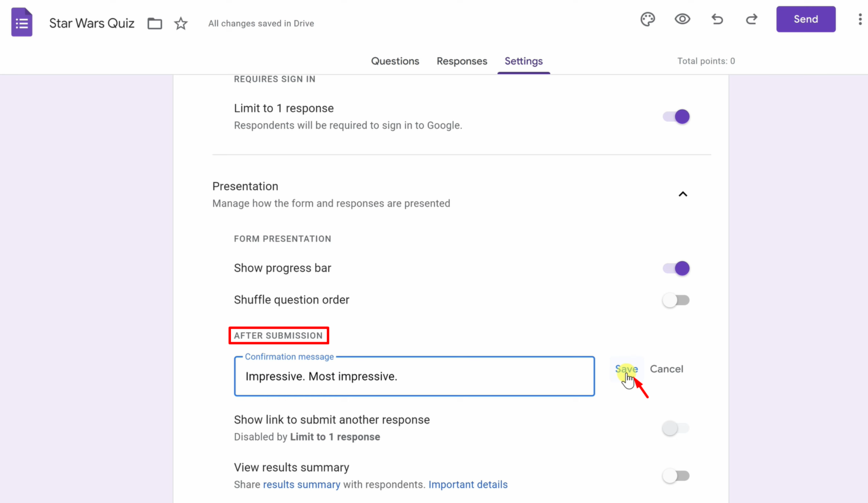Preview the form with eye icon
Viewport: 868px width, 503px height.
682,19
